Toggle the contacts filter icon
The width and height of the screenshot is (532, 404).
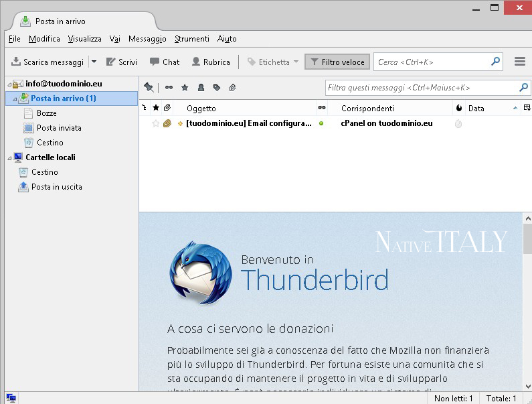pos(201,88)
